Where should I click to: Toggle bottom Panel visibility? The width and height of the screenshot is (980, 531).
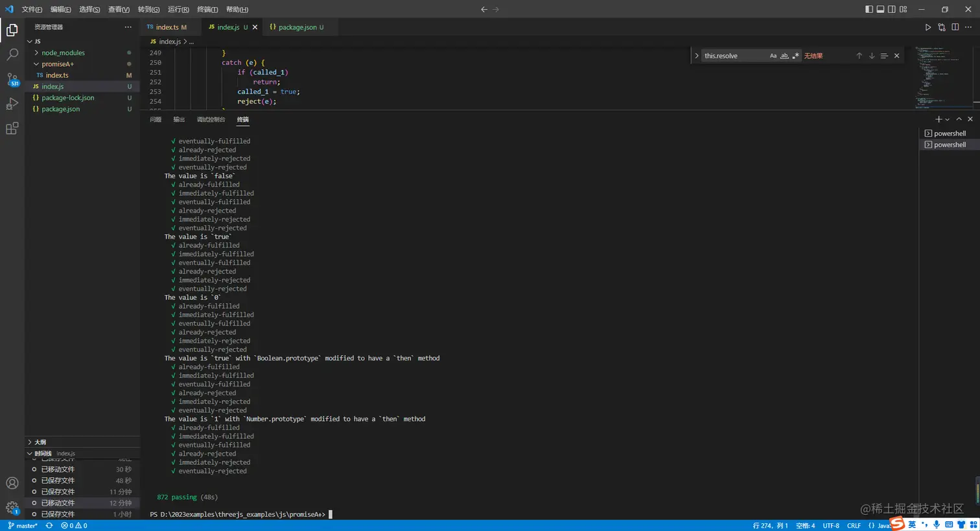tap(880, 9)
